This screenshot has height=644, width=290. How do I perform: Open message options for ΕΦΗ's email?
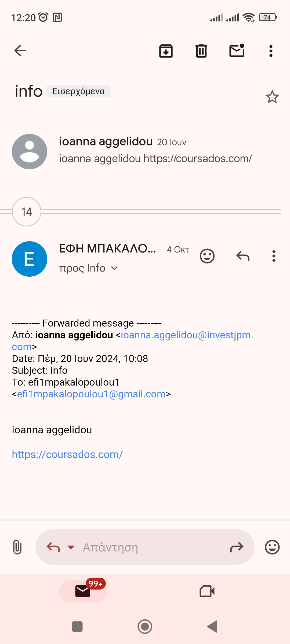(x=274, y=256)
